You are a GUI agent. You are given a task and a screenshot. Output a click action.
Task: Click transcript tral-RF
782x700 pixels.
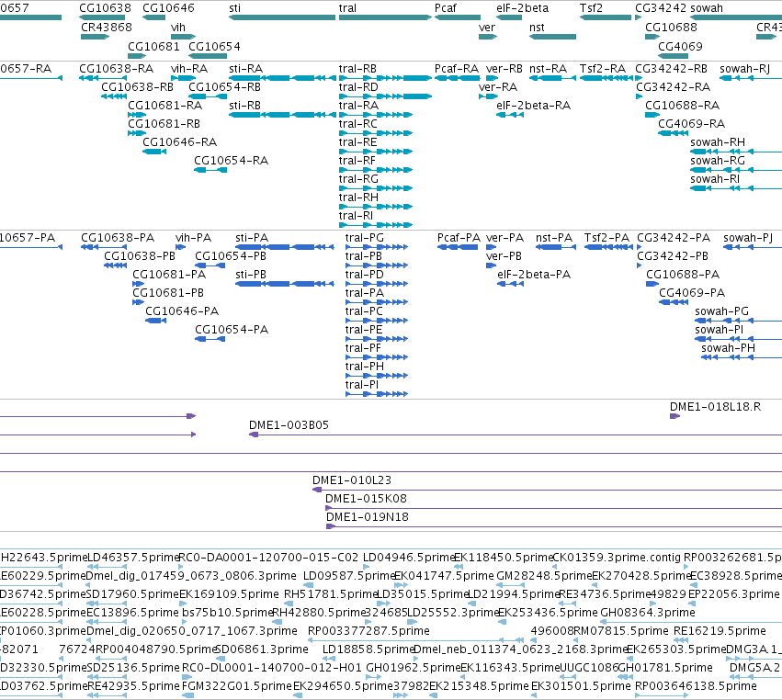tap(376, 170)
